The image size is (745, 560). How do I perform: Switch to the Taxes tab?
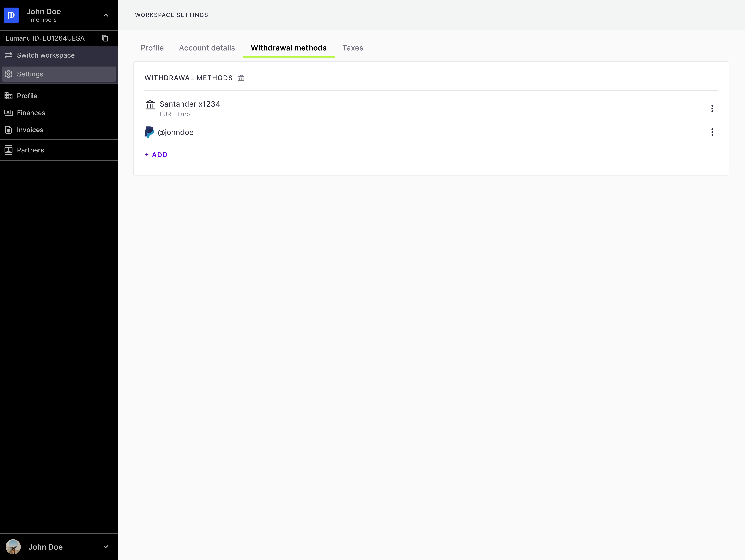point(353,48)
